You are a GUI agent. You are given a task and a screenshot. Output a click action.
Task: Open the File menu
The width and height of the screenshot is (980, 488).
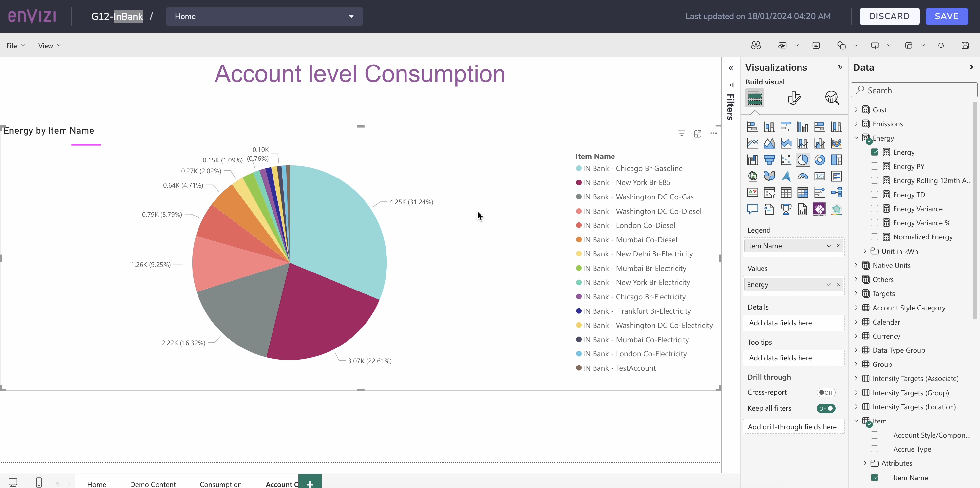[x=15, y=45]
